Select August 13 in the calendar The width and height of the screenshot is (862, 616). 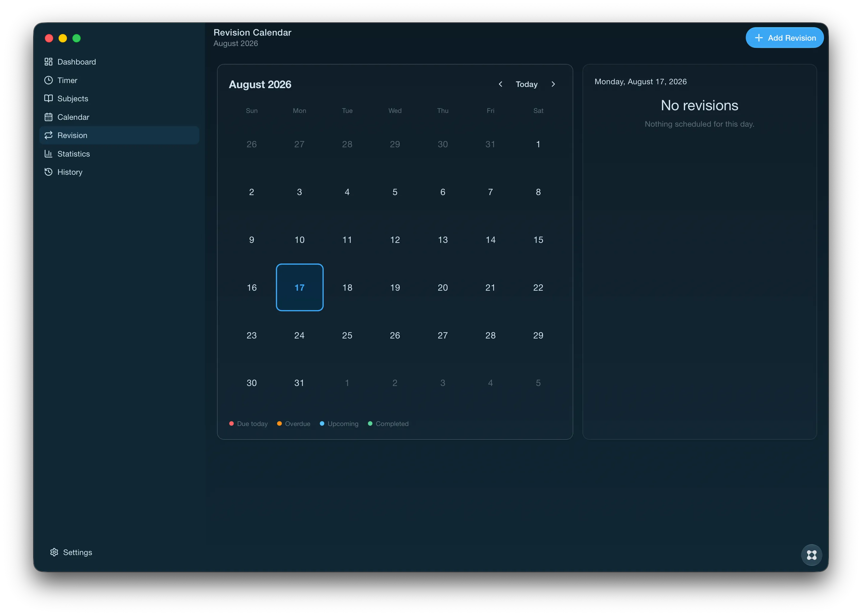[443, 240]
